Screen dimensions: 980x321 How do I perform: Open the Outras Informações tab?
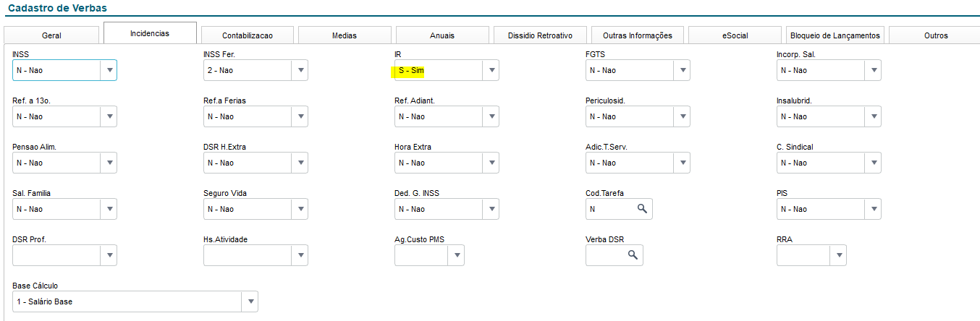click(637, 35)
